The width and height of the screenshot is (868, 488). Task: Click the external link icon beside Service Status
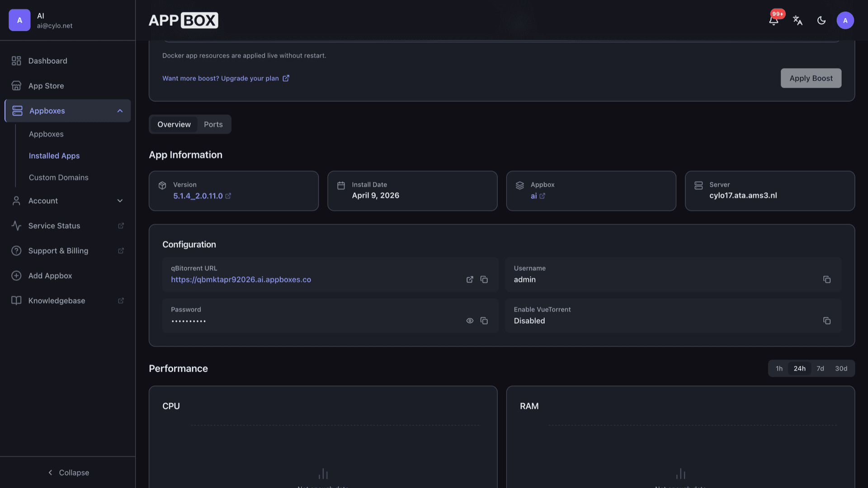pos(121,226)
